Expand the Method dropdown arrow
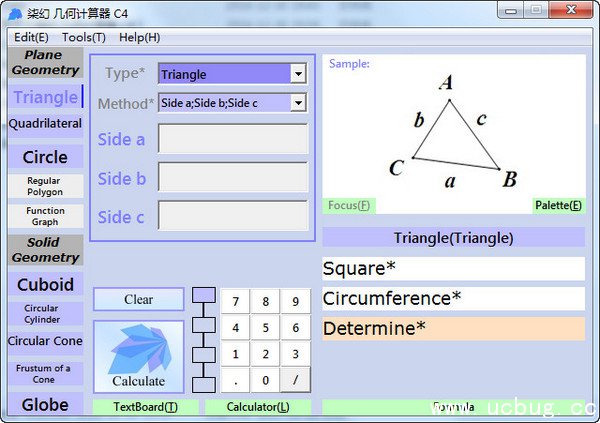600x423 pixels. click(298, 103)
